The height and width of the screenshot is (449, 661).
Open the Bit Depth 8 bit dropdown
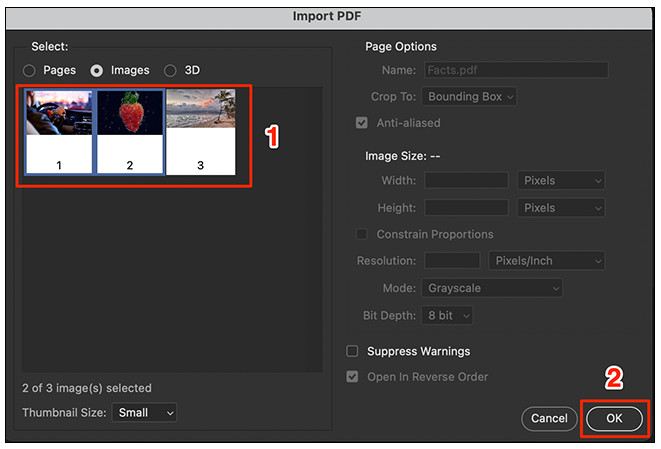447,315
